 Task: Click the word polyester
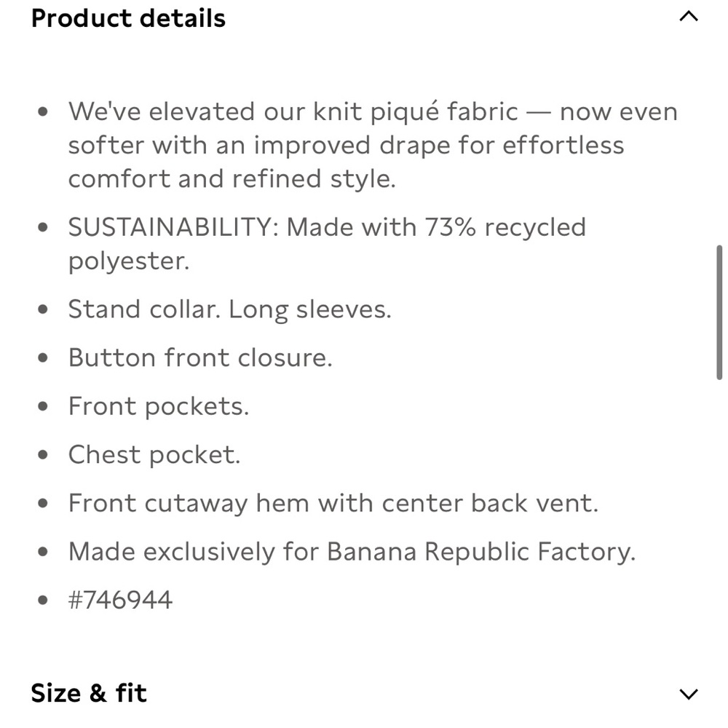point(128,261)
